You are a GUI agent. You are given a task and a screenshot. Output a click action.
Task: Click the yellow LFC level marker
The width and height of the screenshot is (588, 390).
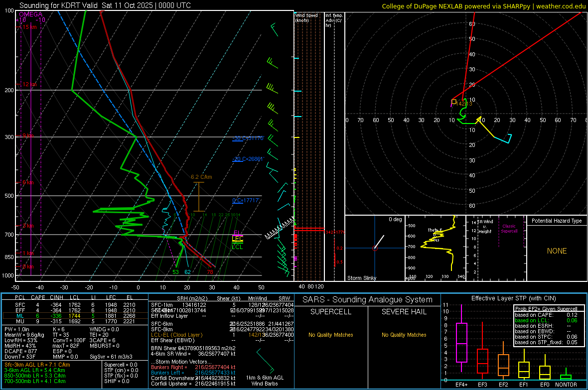[237, 239]
